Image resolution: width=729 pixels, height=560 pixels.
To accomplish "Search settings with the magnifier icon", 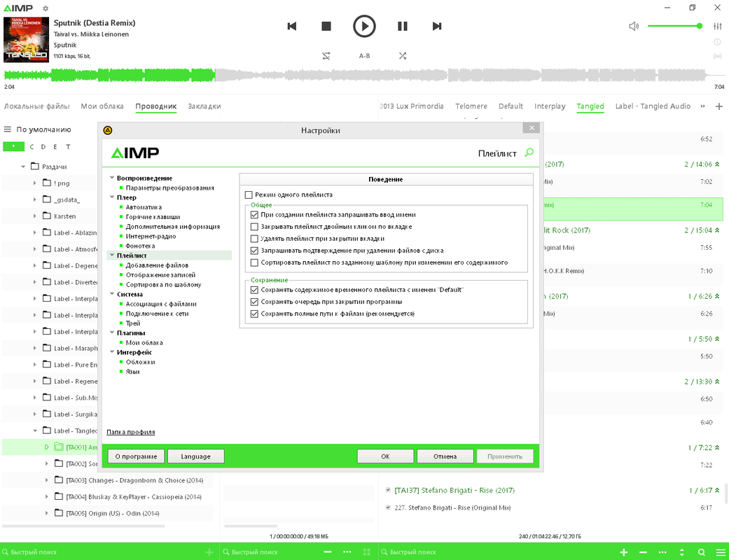I will point(529,153).
